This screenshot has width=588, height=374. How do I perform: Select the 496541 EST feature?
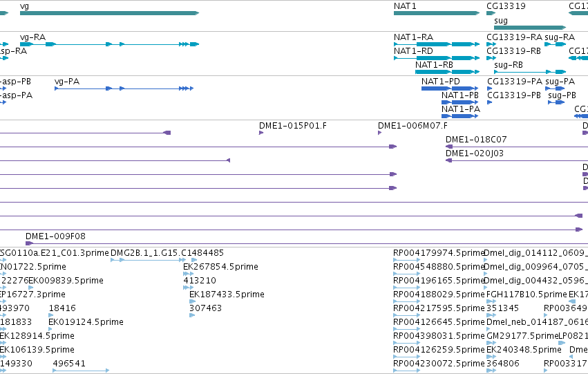point(81,371)
